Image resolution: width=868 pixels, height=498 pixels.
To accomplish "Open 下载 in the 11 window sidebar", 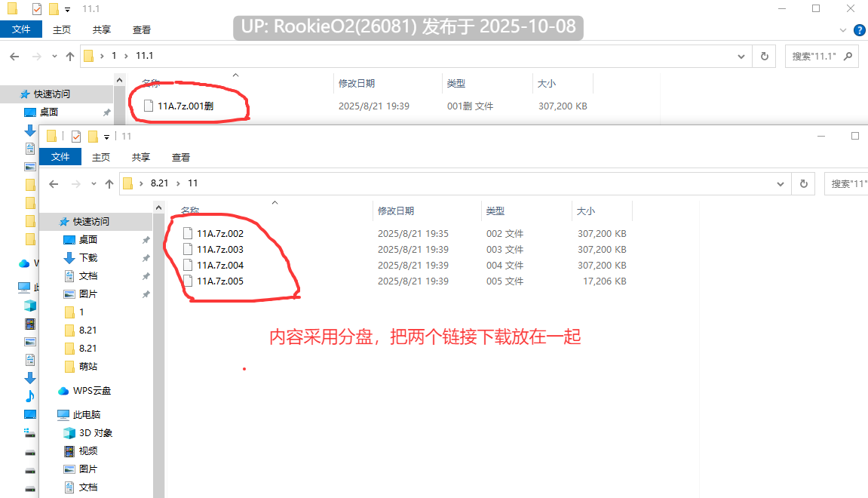I will (88, 258).
